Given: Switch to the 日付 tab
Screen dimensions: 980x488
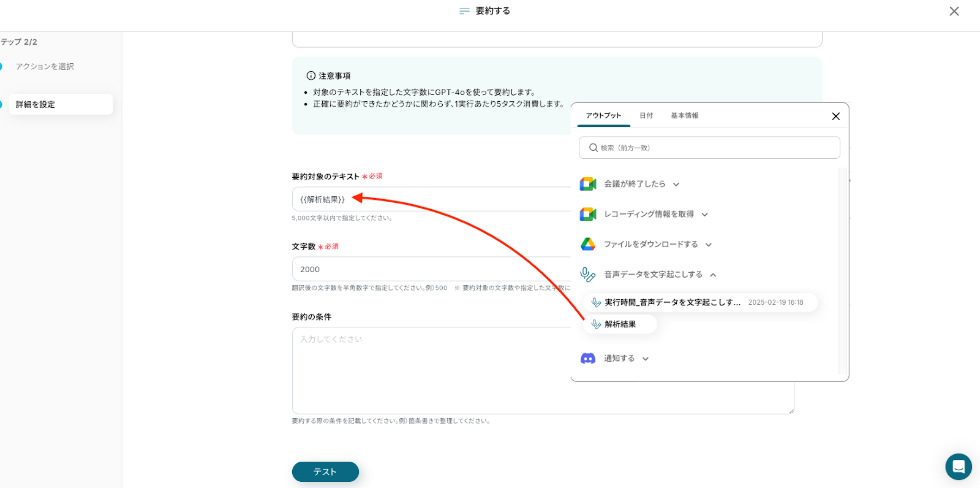Looking at the screenshot, I should point(646,116).
